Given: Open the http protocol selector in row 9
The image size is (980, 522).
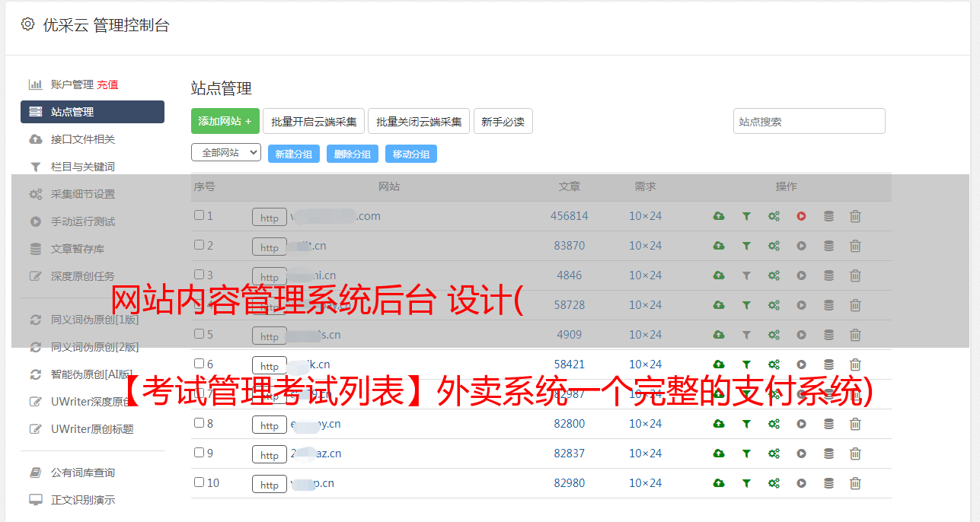Looking at the screenshot, I should click(270, 455).
